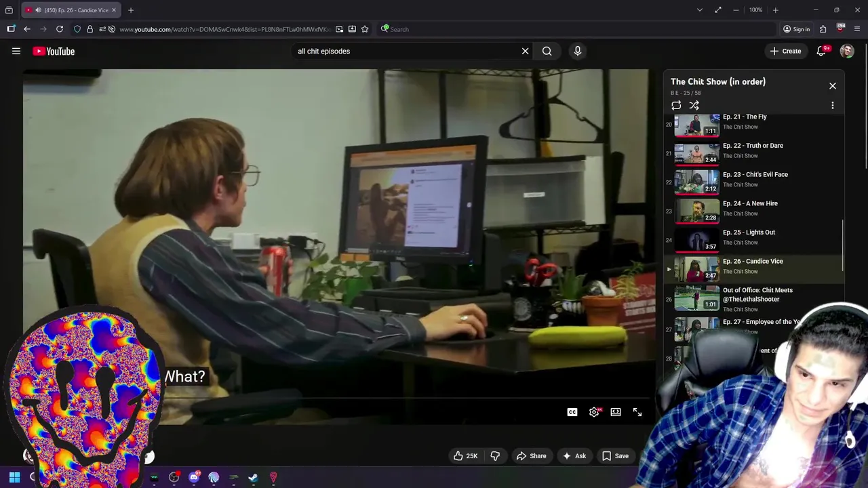Sign in to the browser account

[796, 29]
